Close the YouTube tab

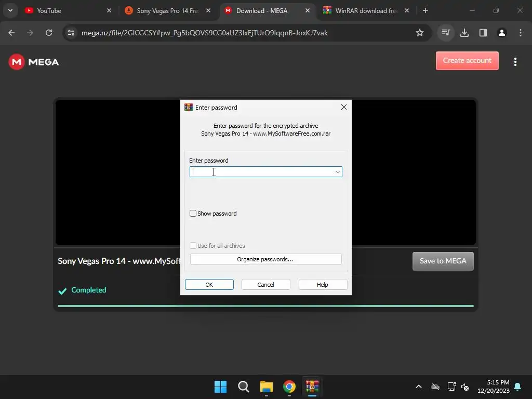click(109, 10)
